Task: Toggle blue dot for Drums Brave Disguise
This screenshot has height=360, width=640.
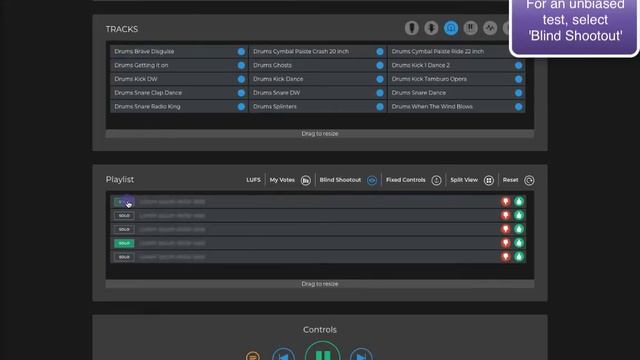Action: pos(241,51)
